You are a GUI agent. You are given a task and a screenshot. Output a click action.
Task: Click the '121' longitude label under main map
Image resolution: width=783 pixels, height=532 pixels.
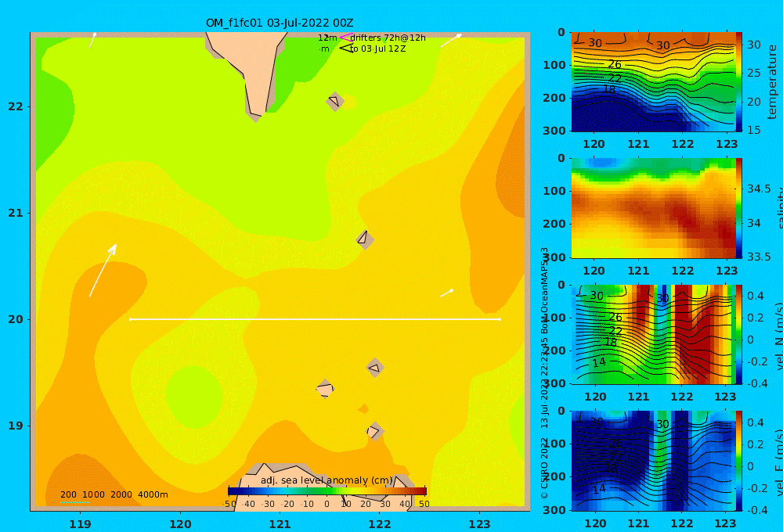[280, 524]
